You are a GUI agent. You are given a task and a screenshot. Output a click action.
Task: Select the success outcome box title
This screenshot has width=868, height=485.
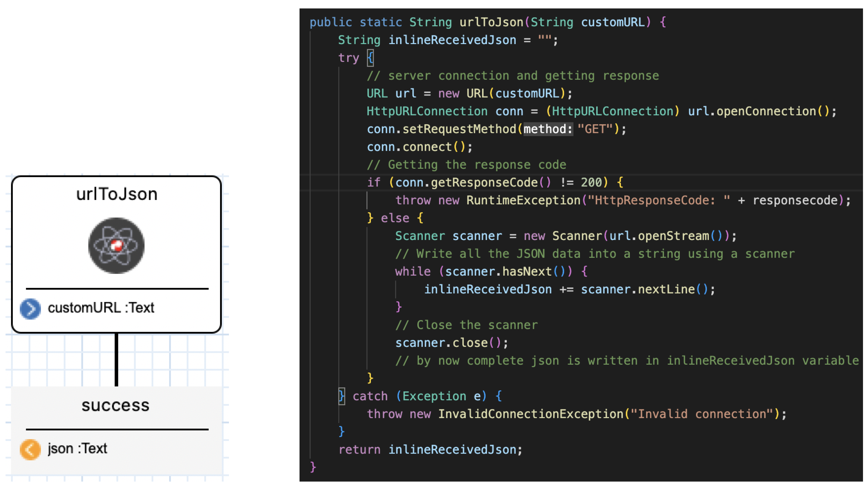116,405
